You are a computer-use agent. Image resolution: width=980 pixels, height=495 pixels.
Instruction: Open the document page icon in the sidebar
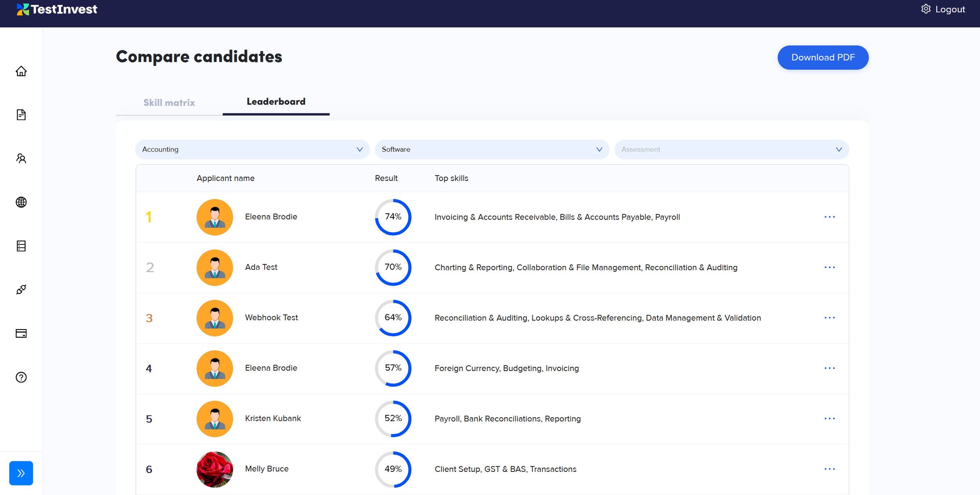click(x=21, y=115)
